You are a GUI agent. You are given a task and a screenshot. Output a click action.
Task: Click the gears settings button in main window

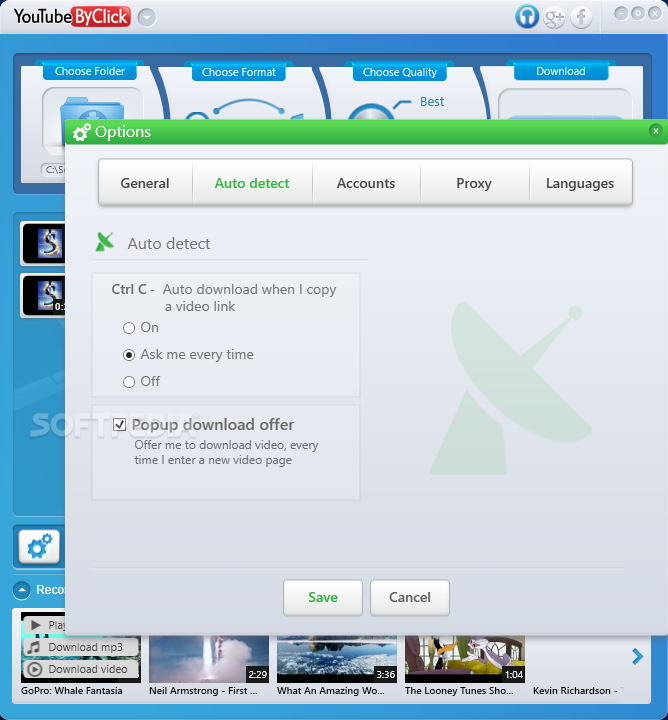coord(39,546)
